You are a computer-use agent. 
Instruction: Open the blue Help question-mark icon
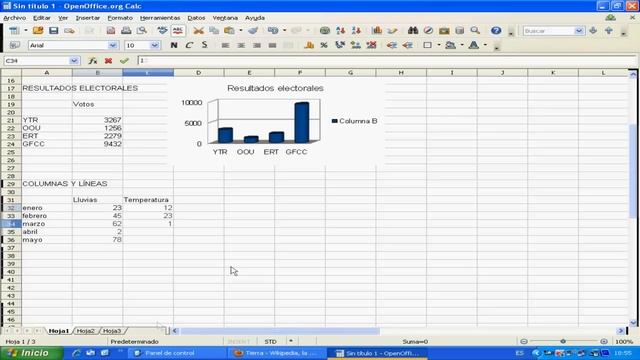[x=496, y=31]
